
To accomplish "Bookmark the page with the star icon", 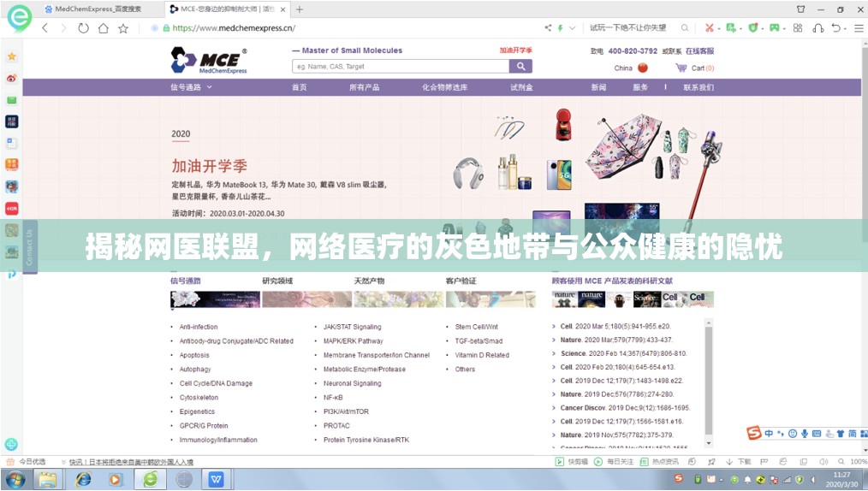I will pyautogui.click(x=123, y=27).
